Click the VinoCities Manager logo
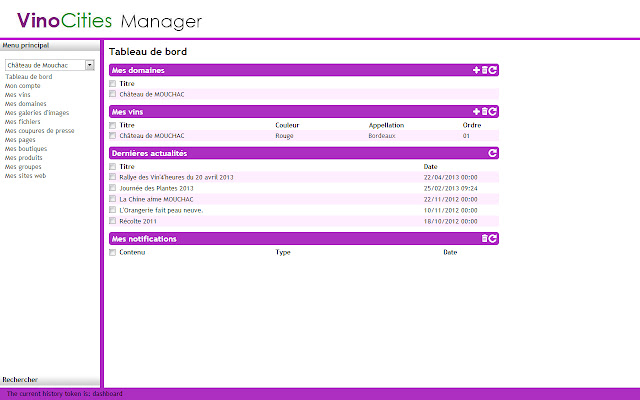Screen dimensions: 640x400 coord(109,20)
